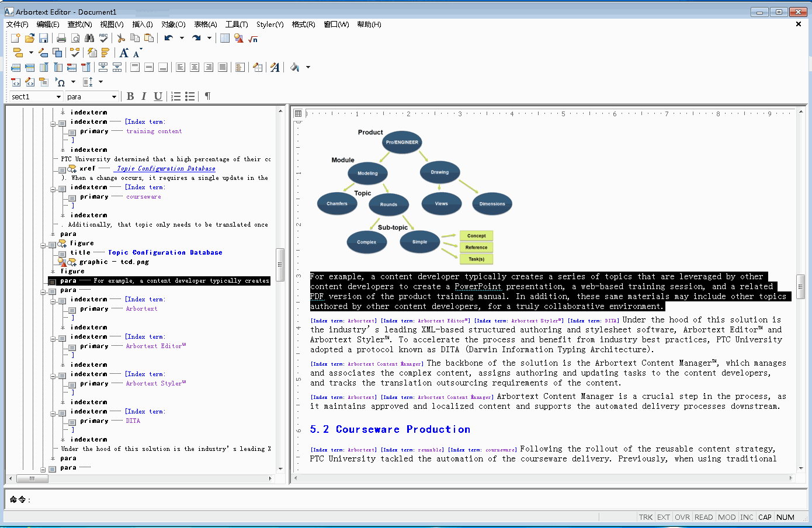Cut the selection with the scissors icon
The width and height of the screenshot is (812, 528).
point(121,38)
